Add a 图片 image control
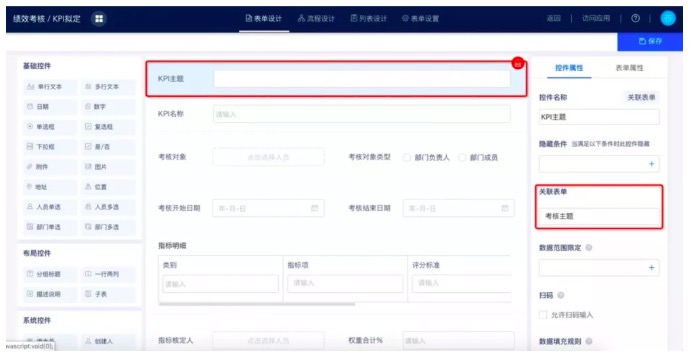The image size is (694, 361). click(108, 167)
